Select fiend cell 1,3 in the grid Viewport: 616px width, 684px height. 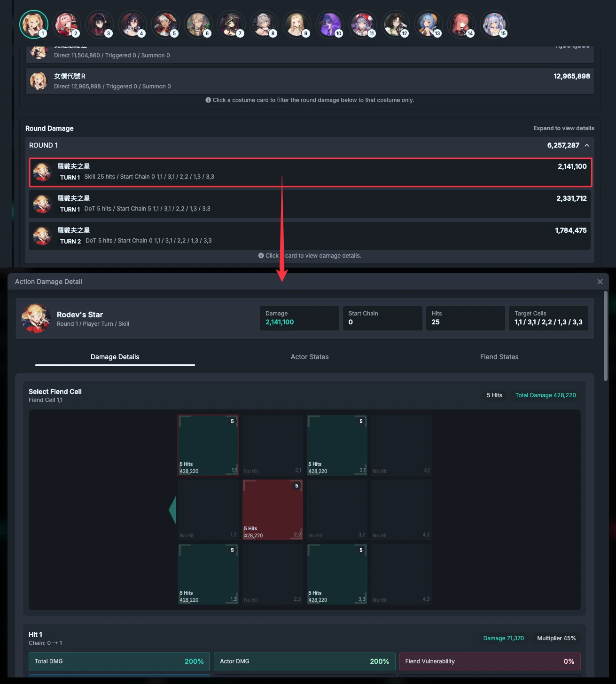[x=208, y=574]
